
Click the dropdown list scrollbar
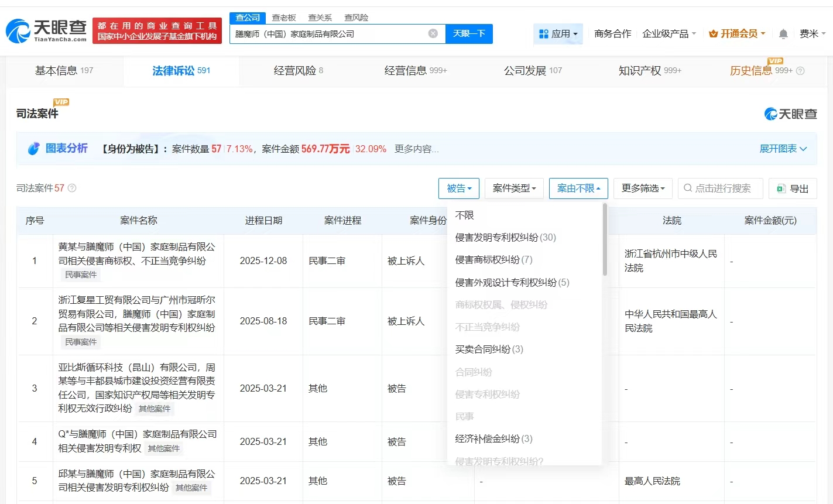605,240
